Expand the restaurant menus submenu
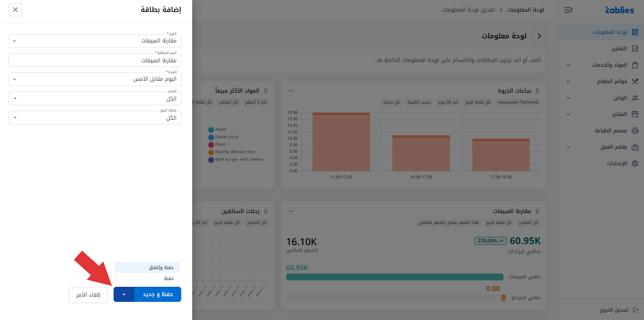The image size is (644, 320). click(568, 81)
